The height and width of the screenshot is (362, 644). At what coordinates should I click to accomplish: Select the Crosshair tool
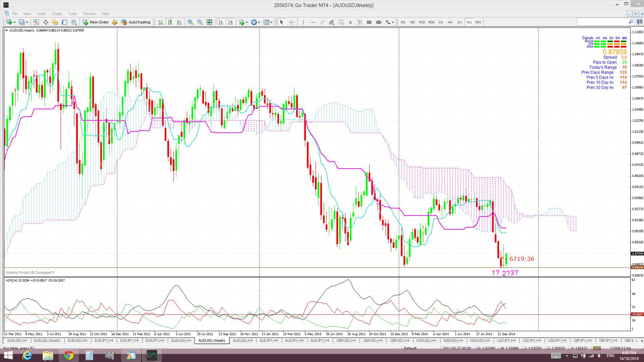[291, 22]
